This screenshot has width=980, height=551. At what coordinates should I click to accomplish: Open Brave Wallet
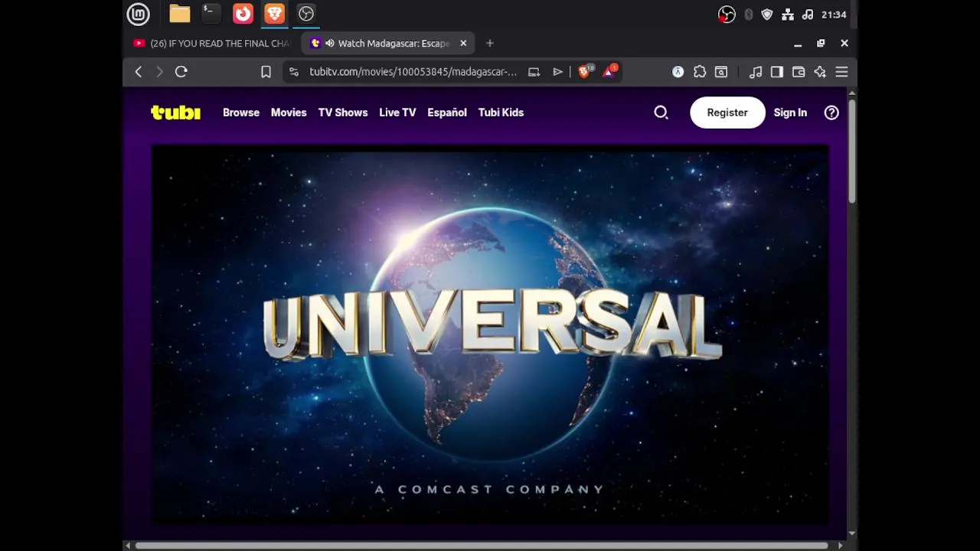[799, 72]
